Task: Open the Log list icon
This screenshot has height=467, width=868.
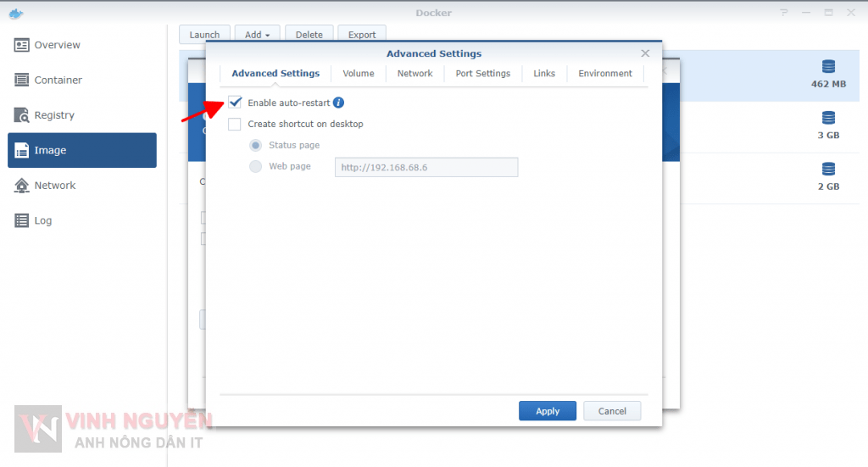Action: tap(21, 220)
